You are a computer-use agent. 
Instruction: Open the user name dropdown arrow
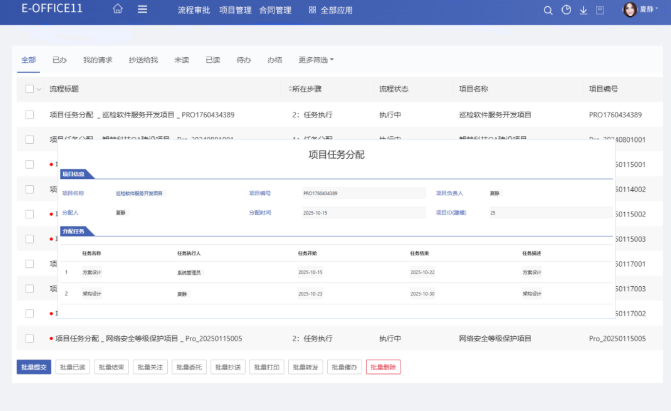pos(661,10)
